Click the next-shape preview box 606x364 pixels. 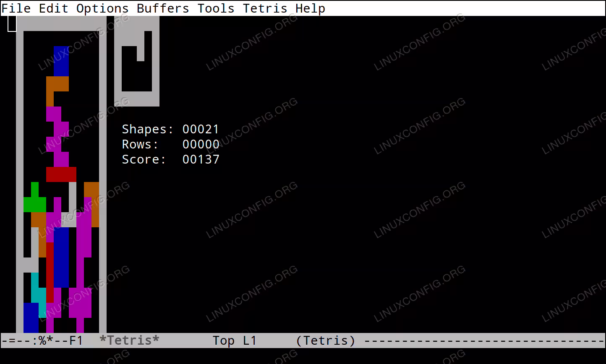tap(137, 61)
